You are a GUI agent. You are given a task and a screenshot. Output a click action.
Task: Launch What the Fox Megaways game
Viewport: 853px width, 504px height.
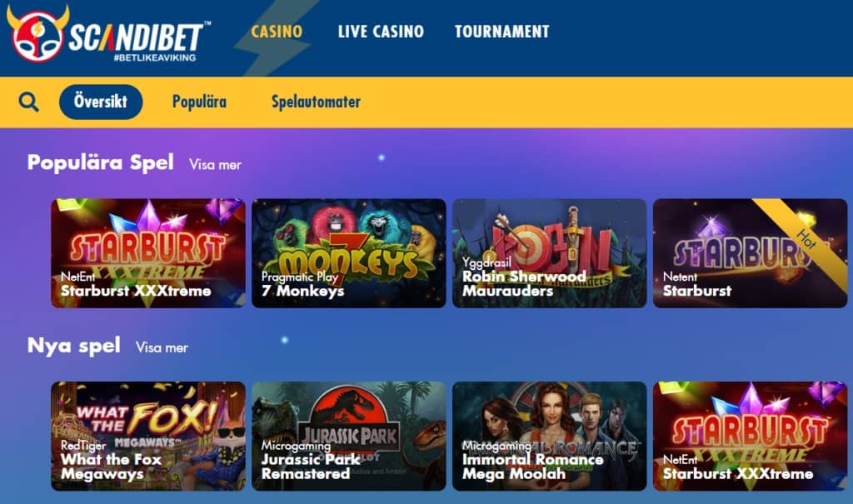pyautogui.click(x=148, y=436)
